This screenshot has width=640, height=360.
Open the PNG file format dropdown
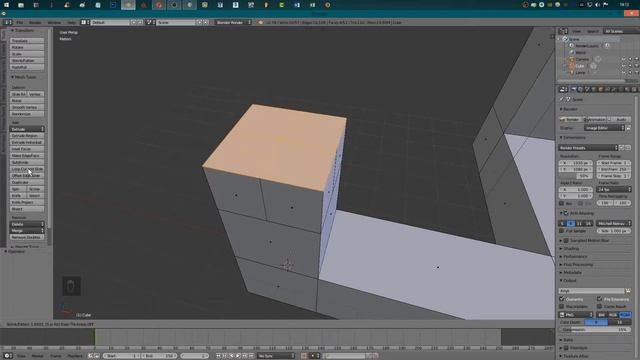pyautogui.click(x=576, y=315)
